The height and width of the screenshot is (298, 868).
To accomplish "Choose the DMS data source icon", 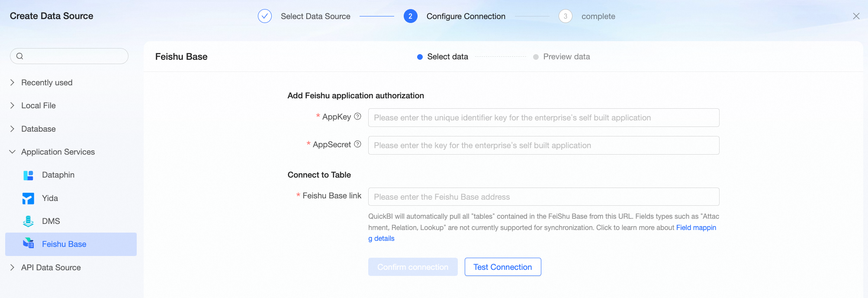I will point(28,221).
